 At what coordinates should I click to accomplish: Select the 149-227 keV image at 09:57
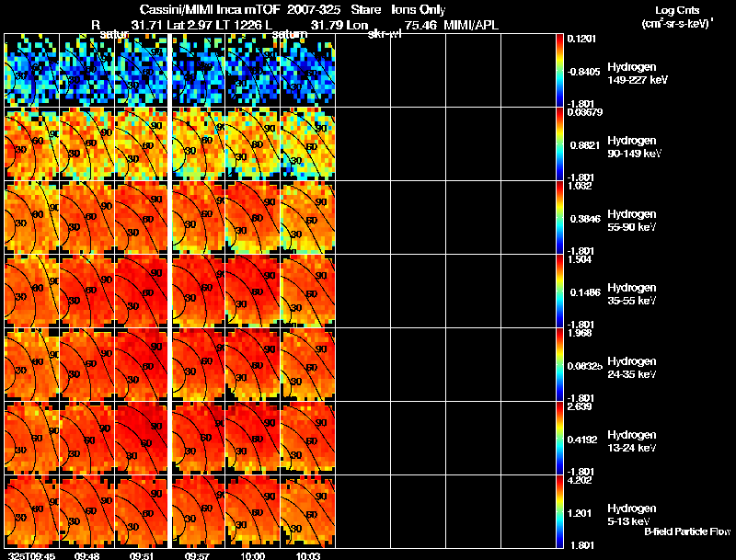(x=198, y=71)
